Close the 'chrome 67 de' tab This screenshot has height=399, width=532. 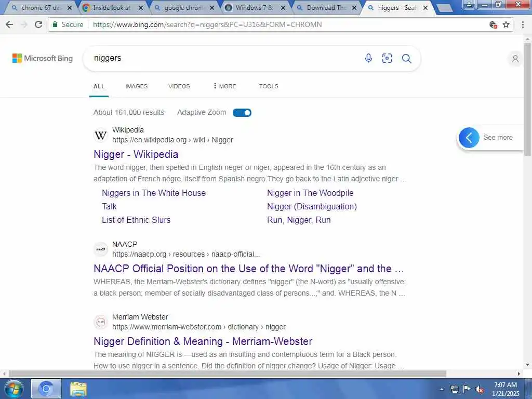[70, 8]
